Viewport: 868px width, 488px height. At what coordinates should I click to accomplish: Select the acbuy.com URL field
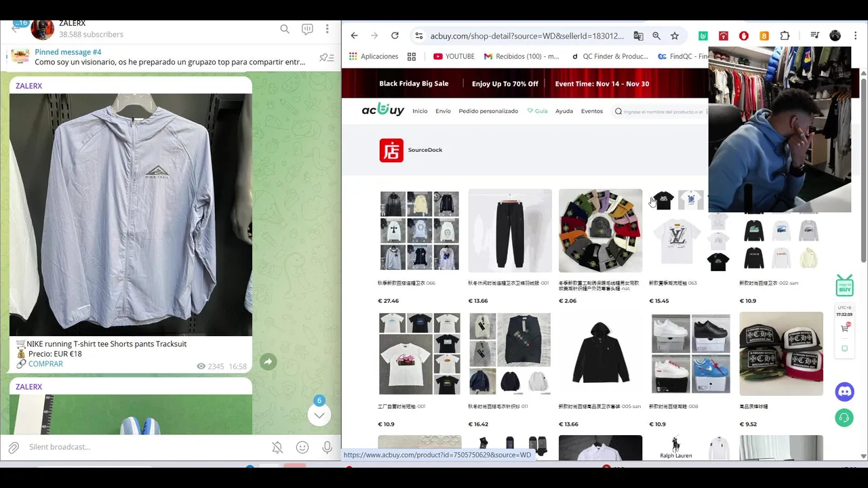527,36
